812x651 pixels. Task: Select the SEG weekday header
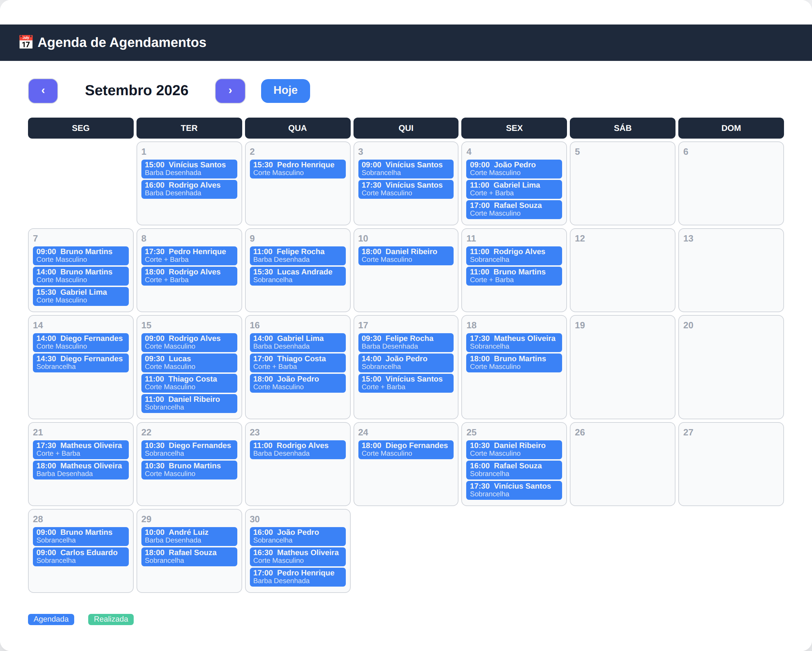[80, 128]
